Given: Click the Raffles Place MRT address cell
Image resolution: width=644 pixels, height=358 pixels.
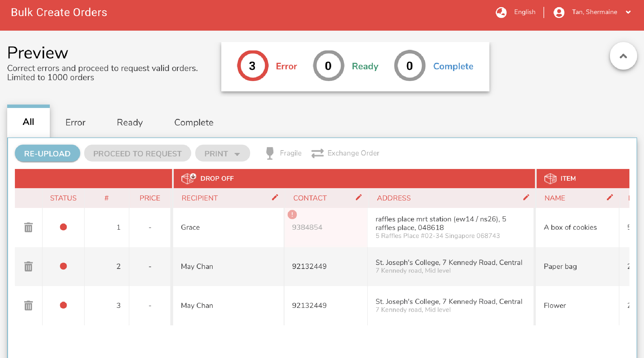Looking at the screenshot, I should (450, 227).
